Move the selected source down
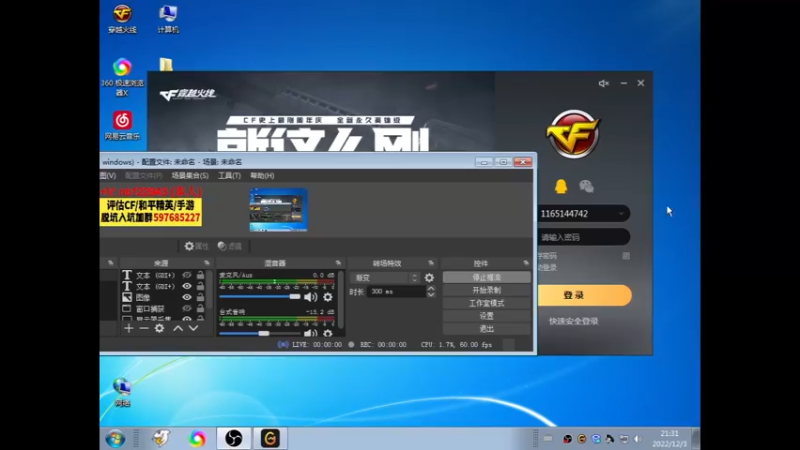Image resolution: width=800 pixels, height=450 pixels. pyautogui.click(x=193, y=329)
